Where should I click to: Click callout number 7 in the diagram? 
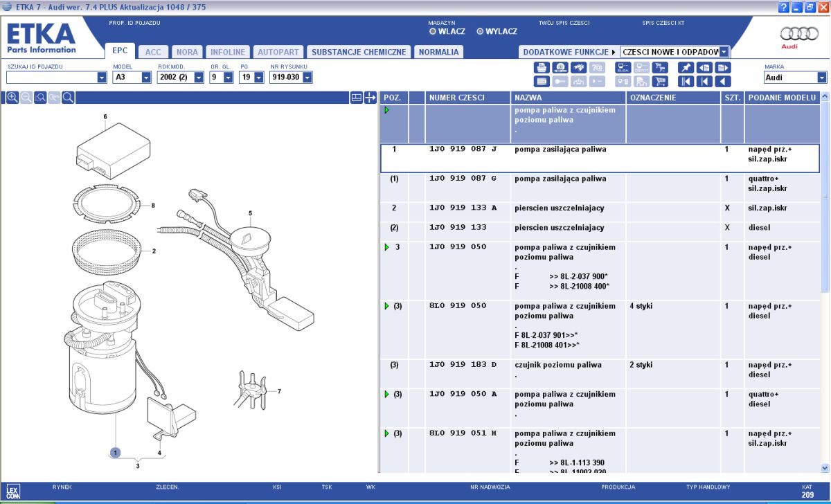click(279, 392)
